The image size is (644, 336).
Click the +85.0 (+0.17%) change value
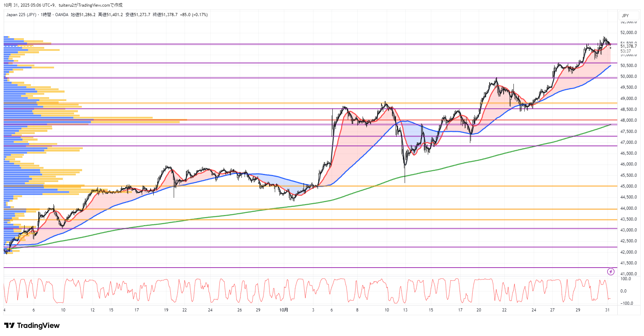point(194,15)
